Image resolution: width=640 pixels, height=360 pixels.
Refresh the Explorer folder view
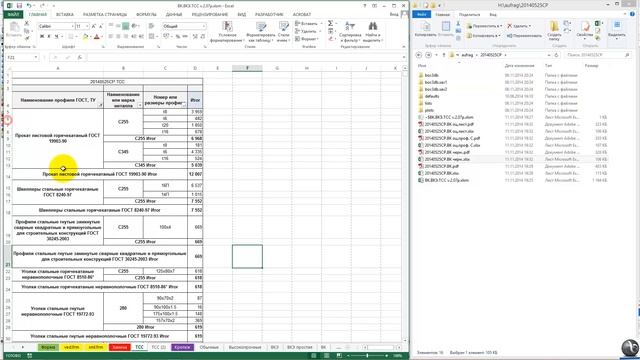pos(556,55)
